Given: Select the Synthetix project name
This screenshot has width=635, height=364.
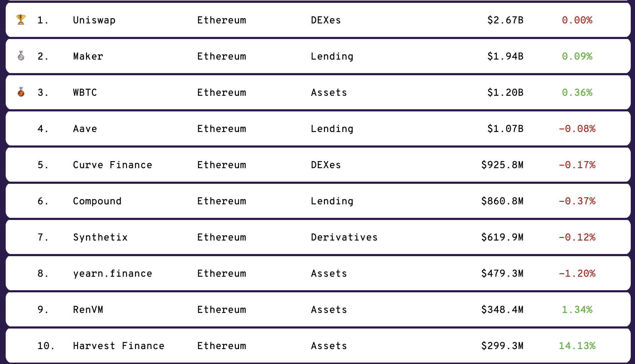Looking at the screenshot, I should click(x=100, y=237).
